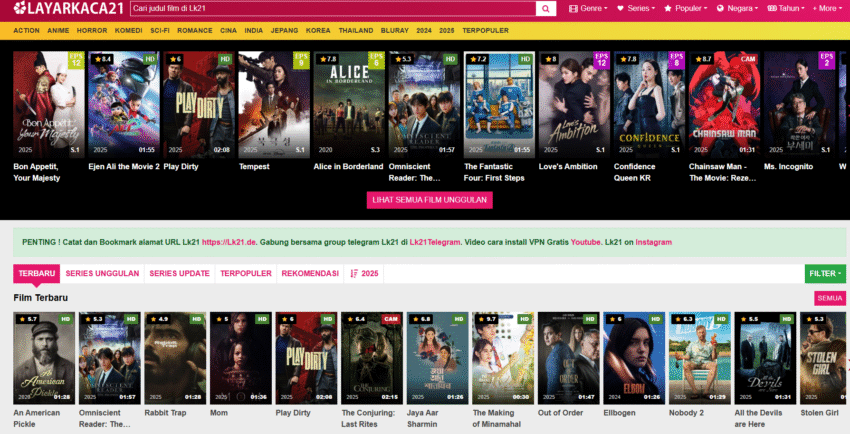Select the HORROR category in the yellow bar
Viewport: 850px width, 434px height.
92,31
